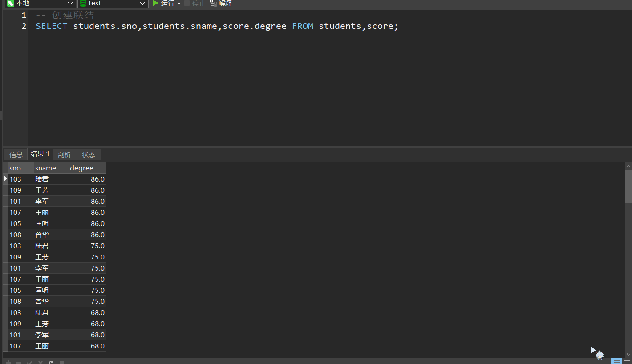
Task: Click line number 2 in the editor gutter
Action: (x=24, y=26)
